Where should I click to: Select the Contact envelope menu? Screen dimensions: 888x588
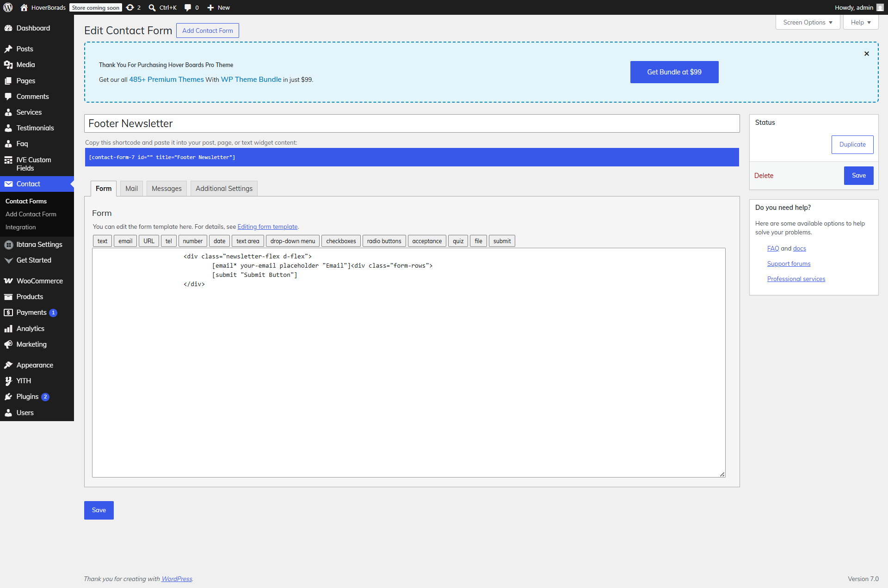[37, 184]
